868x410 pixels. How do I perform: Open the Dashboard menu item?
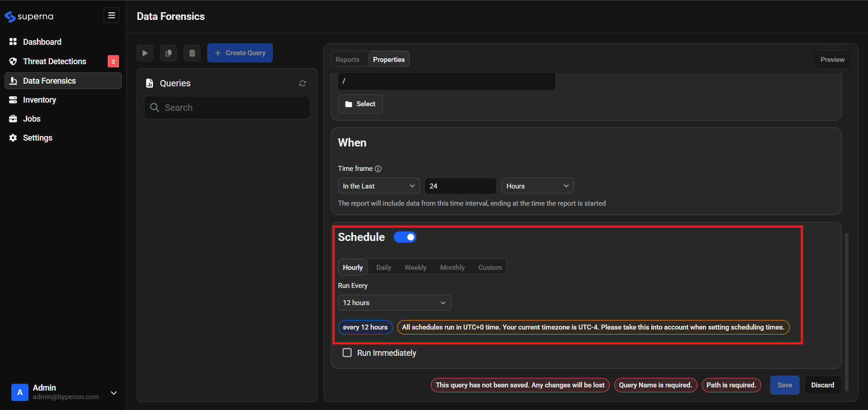click(x=63, y=42)
